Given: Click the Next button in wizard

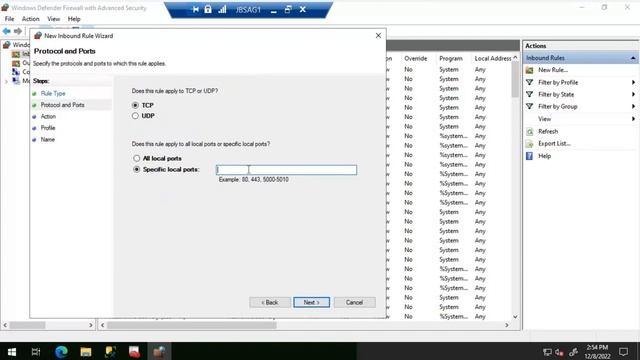Looking at the screenshot, I should [311, 302].
